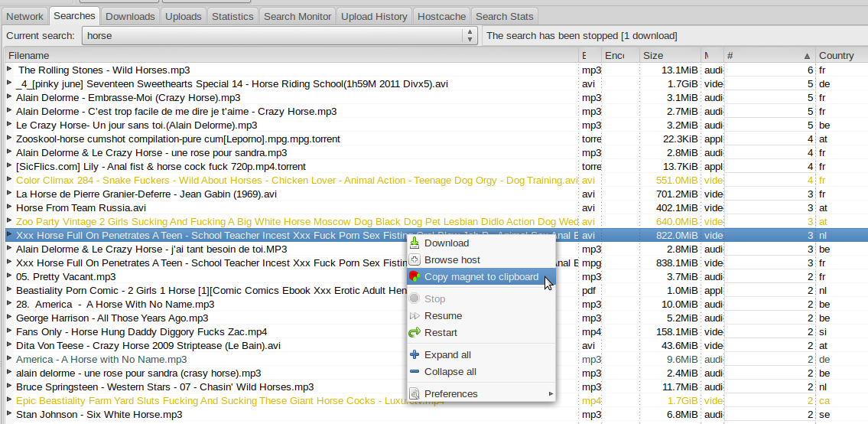
Task: Expand the Horse From Team Russia.avi row
Action: [x=9, y=207]
